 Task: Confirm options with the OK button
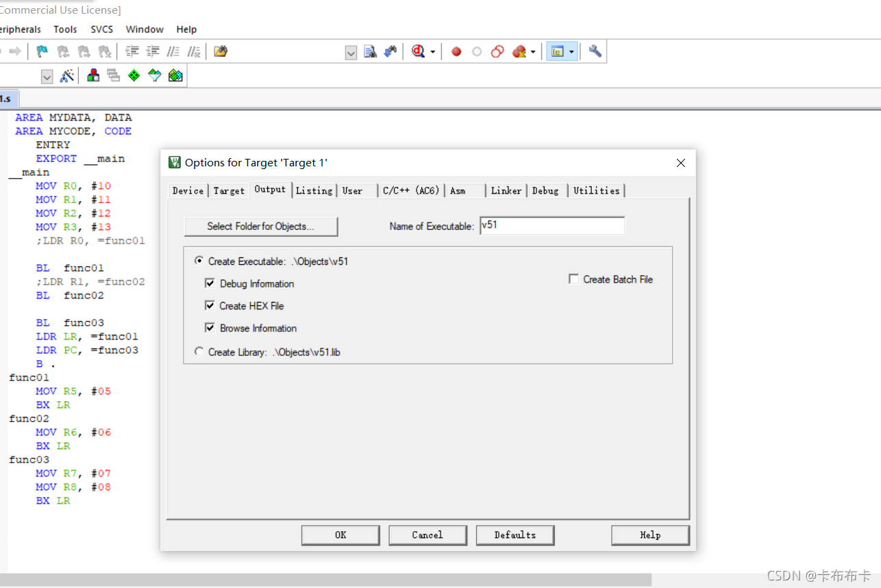tap(340, 535)
